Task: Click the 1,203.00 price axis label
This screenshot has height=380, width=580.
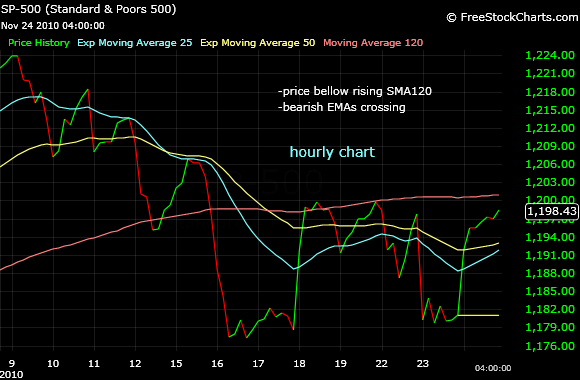Action: click(x=550, y=182)
